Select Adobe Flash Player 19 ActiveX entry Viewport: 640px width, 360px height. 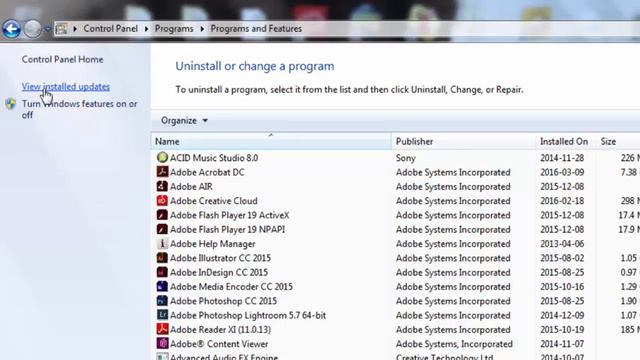229,215
